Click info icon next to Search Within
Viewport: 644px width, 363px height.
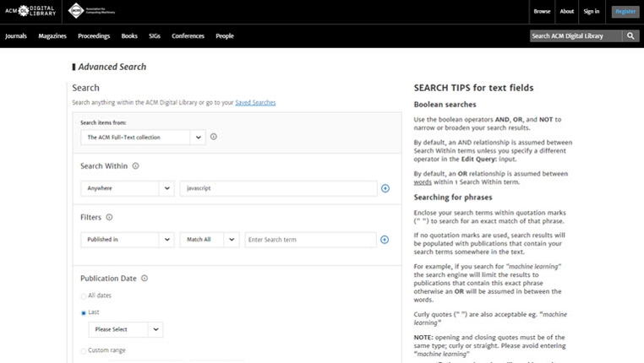point(135,165)
